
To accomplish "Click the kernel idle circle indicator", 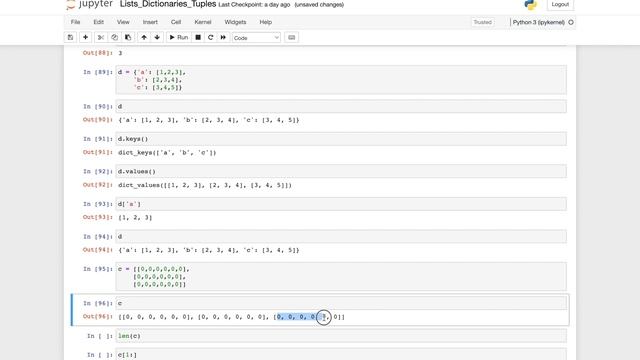I will pos(571,22).
